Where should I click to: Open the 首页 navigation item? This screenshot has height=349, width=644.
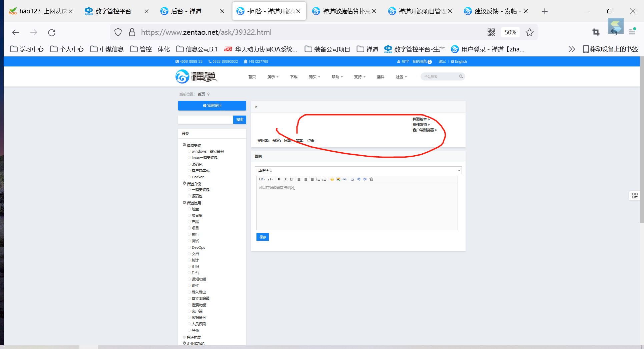pyautogui.click(x=252, y=77)
